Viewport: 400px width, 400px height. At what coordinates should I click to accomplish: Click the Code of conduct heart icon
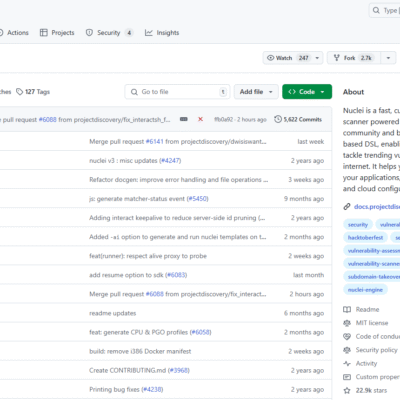point(347,337)
